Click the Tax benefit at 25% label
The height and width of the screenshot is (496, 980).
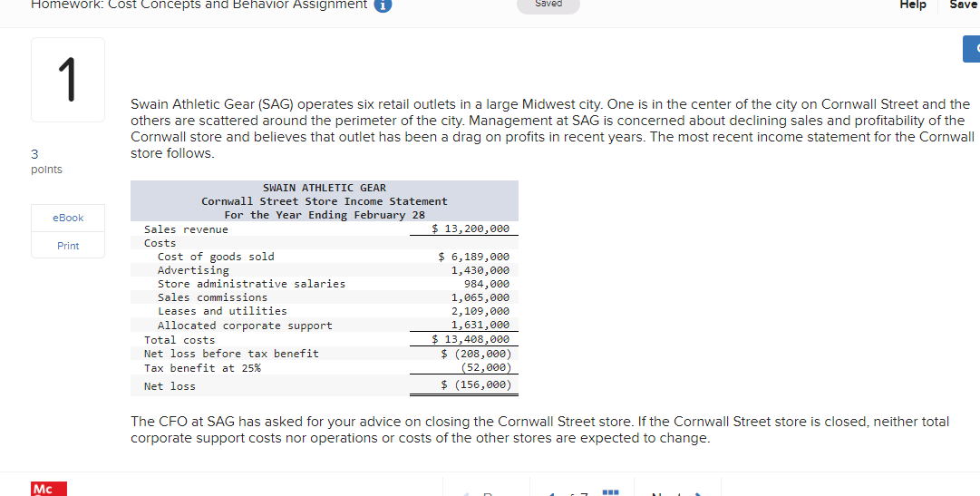click(202, 368)
